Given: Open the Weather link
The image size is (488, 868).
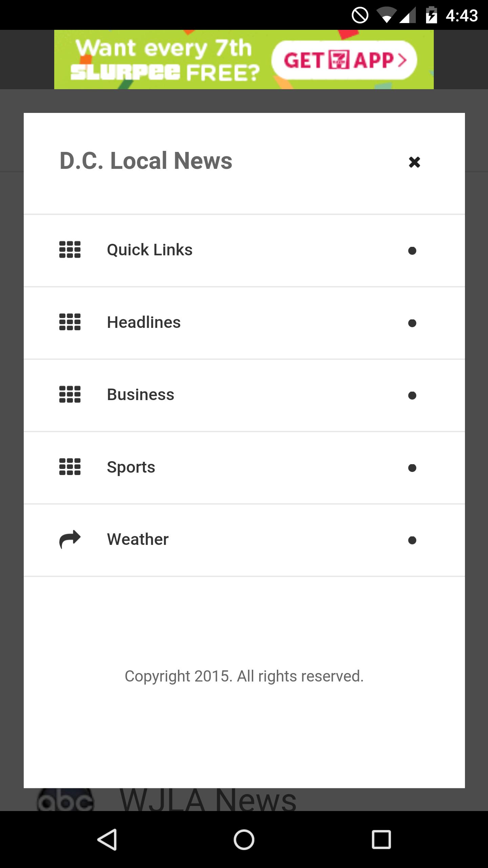Looking at the screenshot, I should 138,539.
